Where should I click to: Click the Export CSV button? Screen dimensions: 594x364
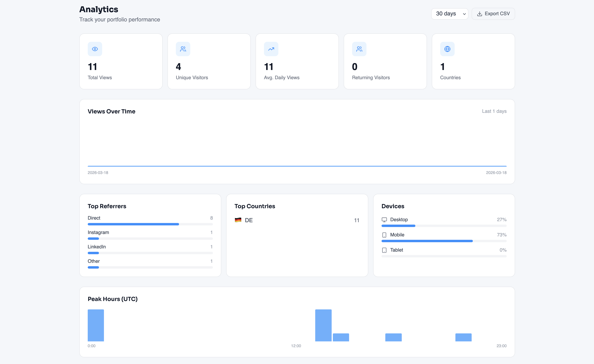click(x=493, y=14)
